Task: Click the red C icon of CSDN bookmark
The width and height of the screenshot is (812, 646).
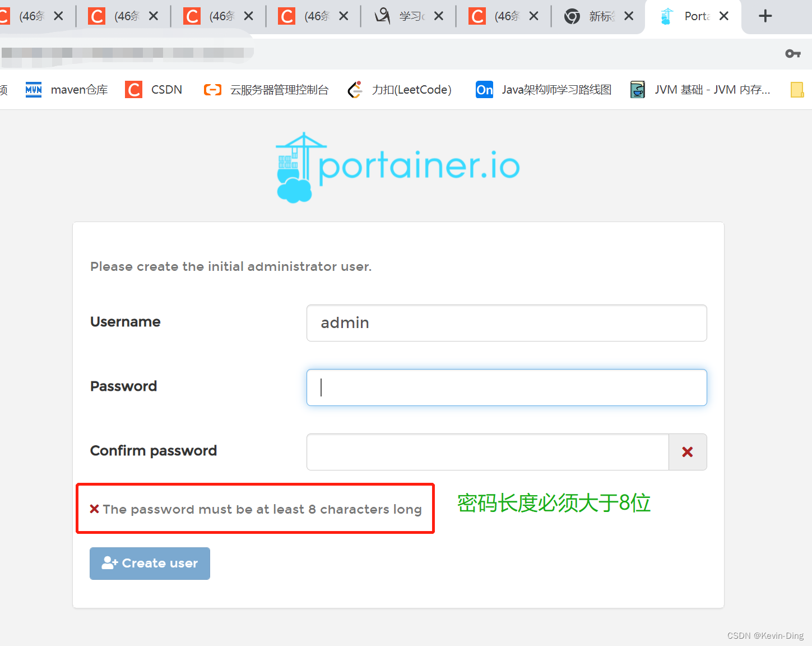Action: point(133,90)
